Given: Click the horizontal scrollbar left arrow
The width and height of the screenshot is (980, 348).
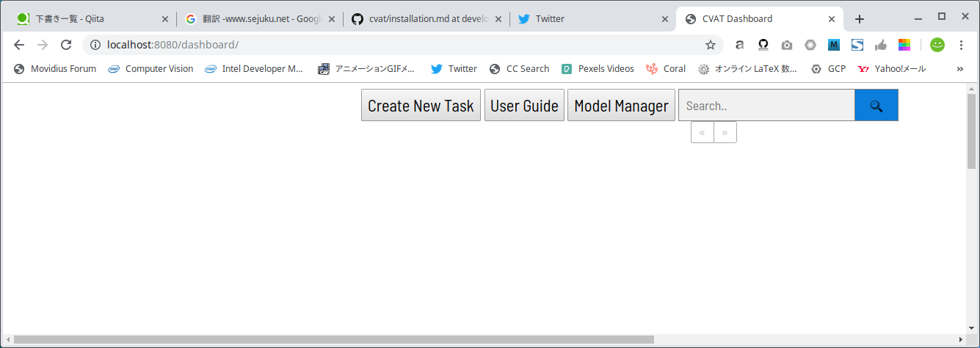Looking at the screenshot, I should [x=7, y=340].
